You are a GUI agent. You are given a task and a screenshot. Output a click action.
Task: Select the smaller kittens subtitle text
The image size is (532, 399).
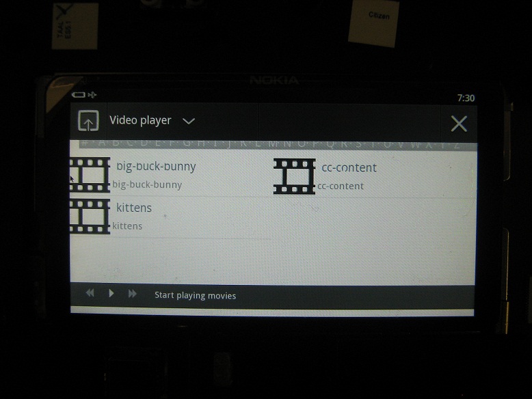click(127, 225)
